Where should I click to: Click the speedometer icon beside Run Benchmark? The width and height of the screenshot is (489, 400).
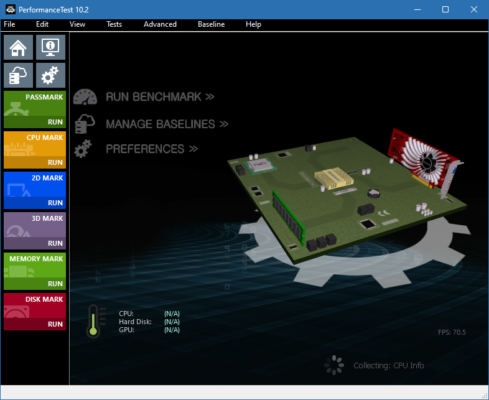point(85,97)
